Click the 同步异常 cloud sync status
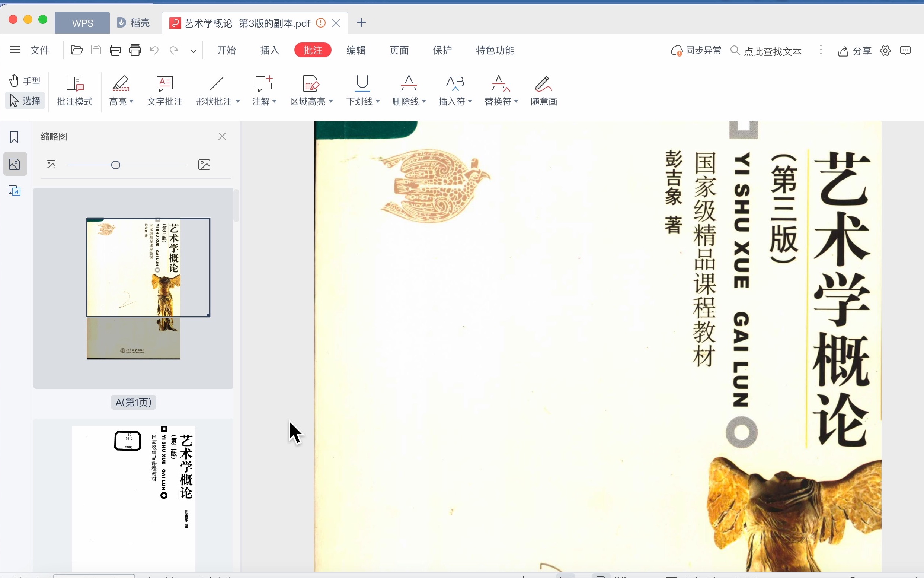The image size is (924, 578). point(696,50)
